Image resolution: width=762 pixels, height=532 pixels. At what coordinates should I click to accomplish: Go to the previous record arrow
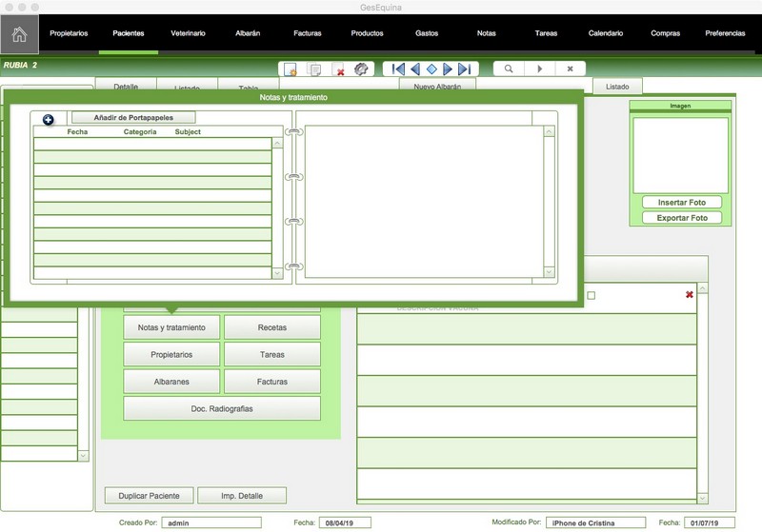point(414,69)
